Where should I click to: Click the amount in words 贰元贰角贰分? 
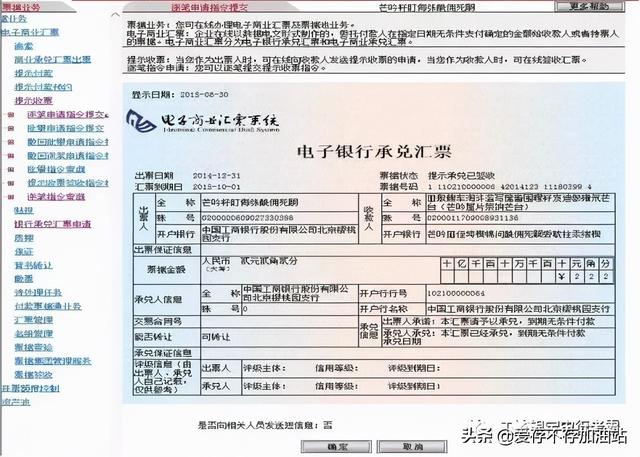pos(269,261)
